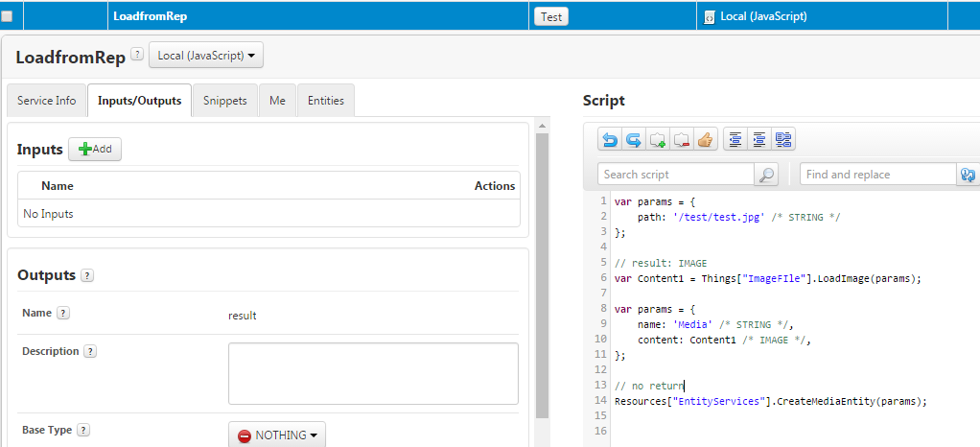Click the 'result' output name value

coord(243,316)
